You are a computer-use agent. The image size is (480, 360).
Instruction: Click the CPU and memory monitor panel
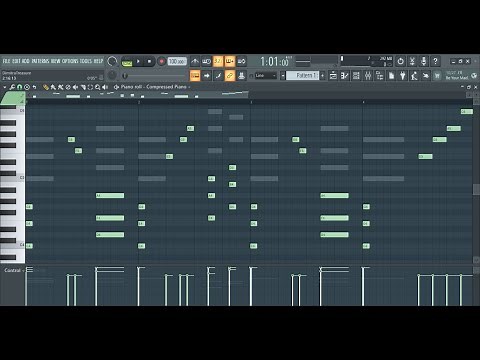click(366, 61)
